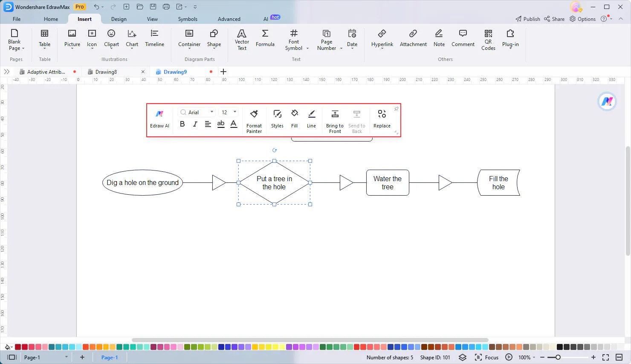The image size is (631, 364).
Task: Expand the Arial font dropdown
Action: pos(212,112)
